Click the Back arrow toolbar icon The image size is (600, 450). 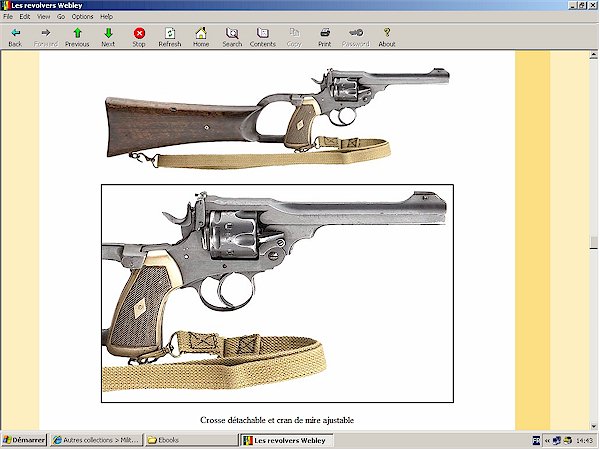click(15, 33)
